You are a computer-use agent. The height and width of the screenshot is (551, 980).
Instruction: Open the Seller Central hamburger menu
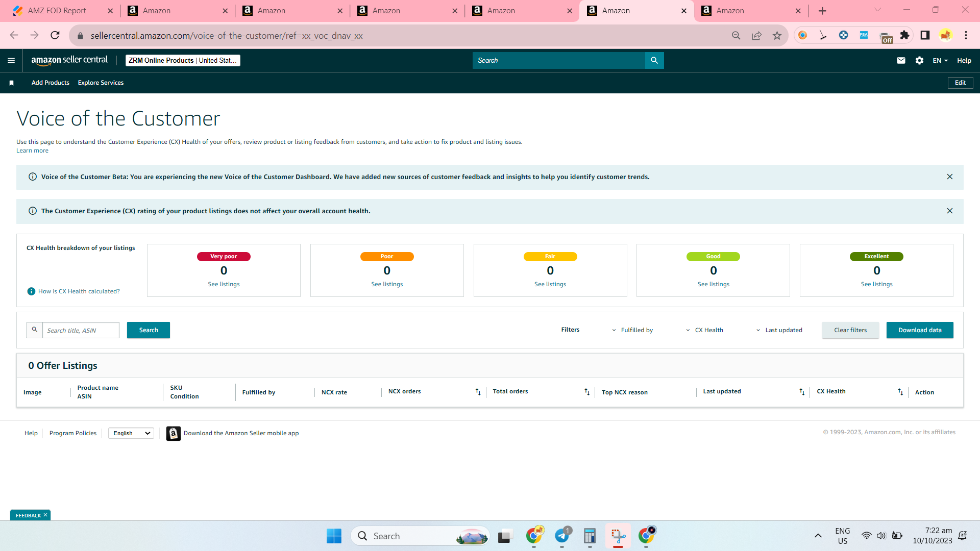tap(11, 60)
